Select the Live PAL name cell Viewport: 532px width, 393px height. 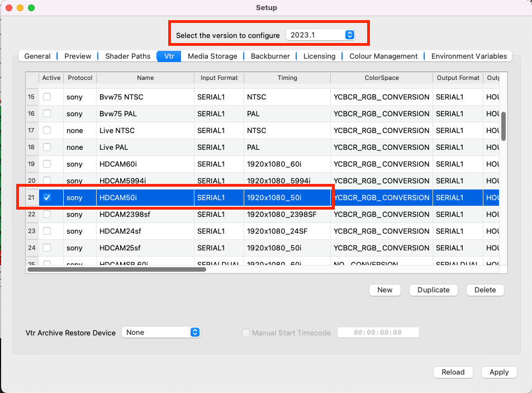tap(145, 147)
